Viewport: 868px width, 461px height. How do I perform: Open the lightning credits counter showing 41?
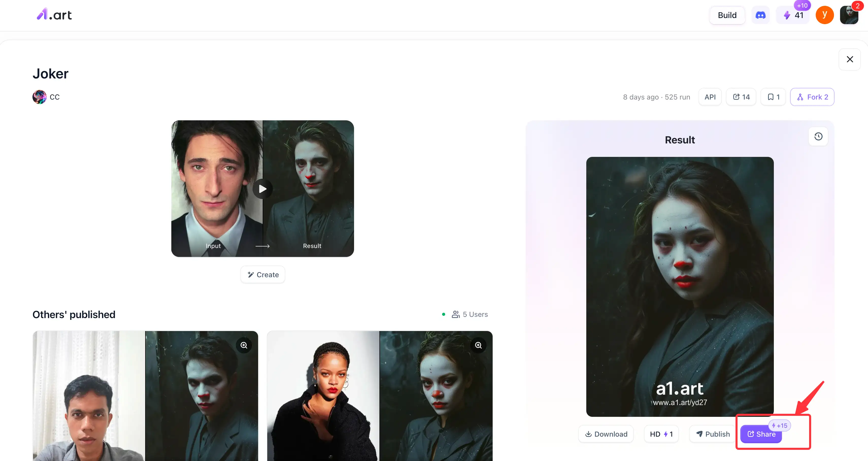pos(793,15)
